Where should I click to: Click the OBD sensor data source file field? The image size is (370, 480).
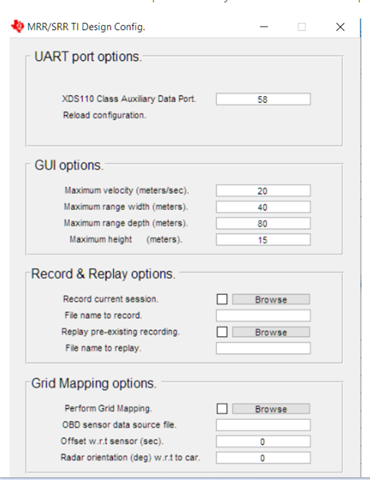click(x=263, y=425)
